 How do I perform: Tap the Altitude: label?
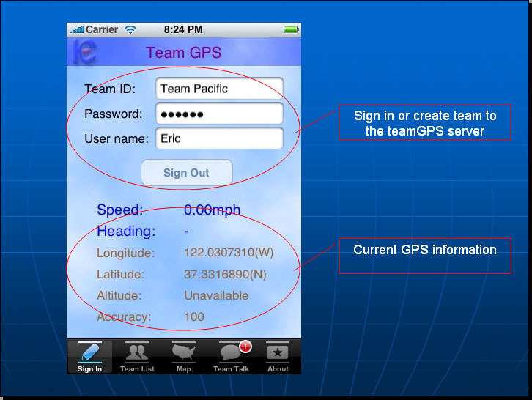(119, 295)
